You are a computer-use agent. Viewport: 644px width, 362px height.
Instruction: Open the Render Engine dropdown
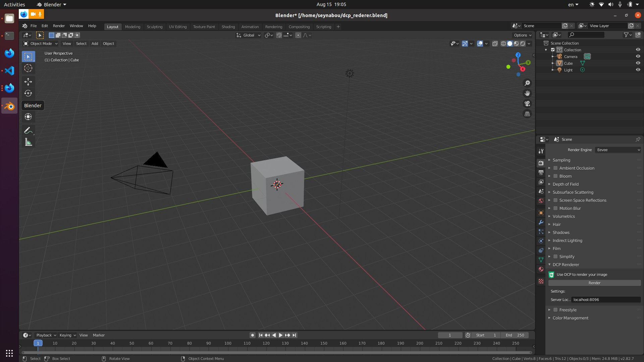(618, 150)
